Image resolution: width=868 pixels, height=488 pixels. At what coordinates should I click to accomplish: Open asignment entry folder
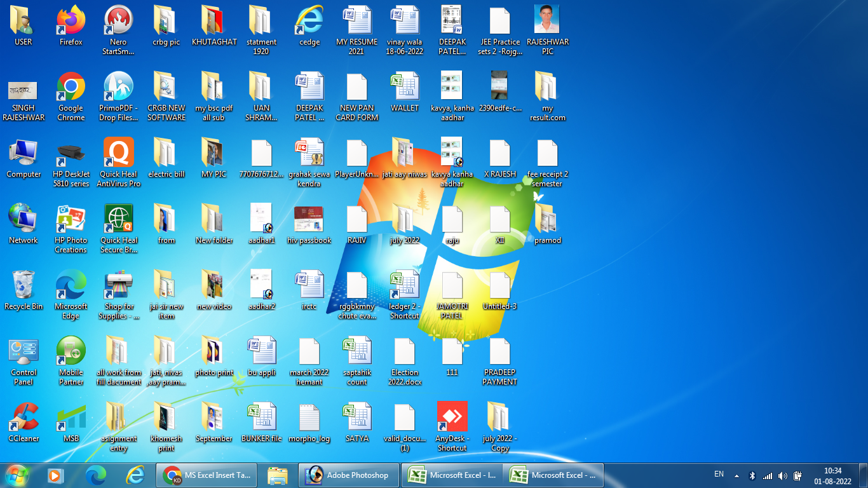point(119,427)
